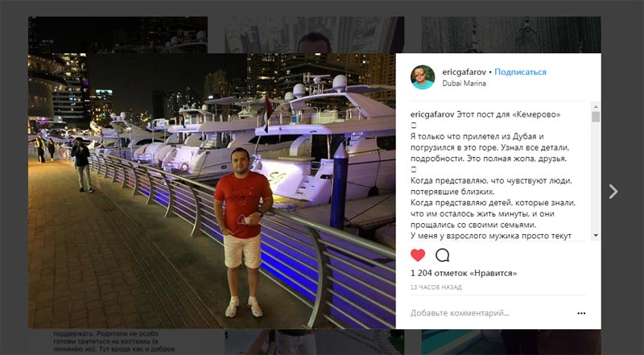The height and width of the screenshot is (355, 644).
Task: Click the main photo of man at marina
Action: click(x=212, y=191)
